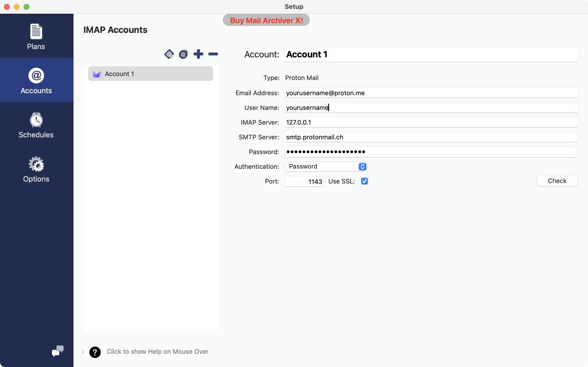Open the Options section
Screen dimensions: 588x367
coord(36,169)
